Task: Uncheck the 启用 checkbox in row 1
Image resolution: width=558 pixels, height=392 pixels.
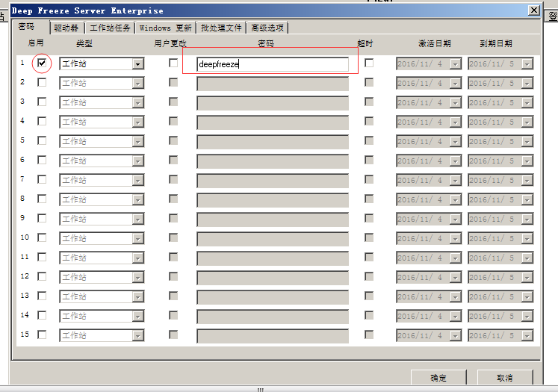Action: point(42,63)
